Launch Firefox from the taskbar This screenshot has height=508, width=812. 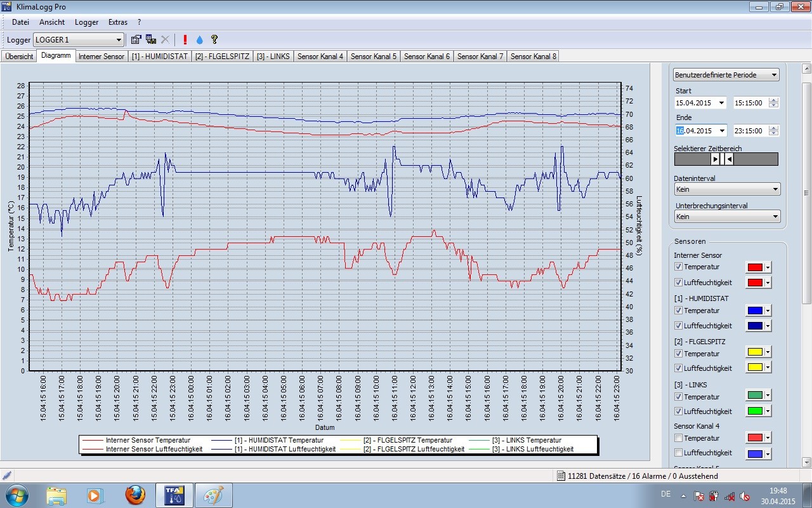pos(134,495)
